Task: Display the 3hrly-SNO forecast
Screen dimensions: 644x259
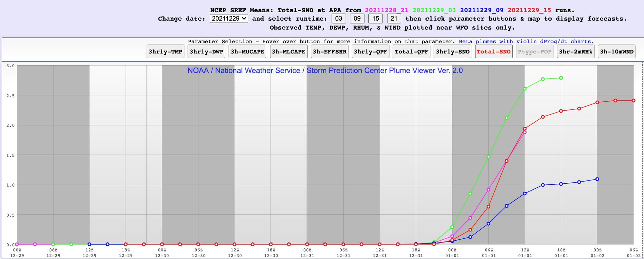Action: [453, 51]
